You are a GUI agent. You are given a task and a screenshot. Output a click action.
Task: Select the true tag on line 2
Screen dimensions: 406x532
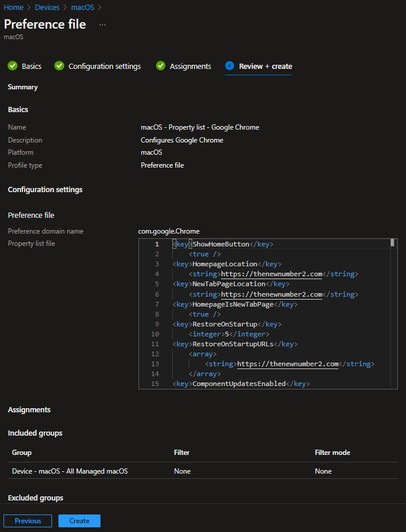(x=204, y=254)
